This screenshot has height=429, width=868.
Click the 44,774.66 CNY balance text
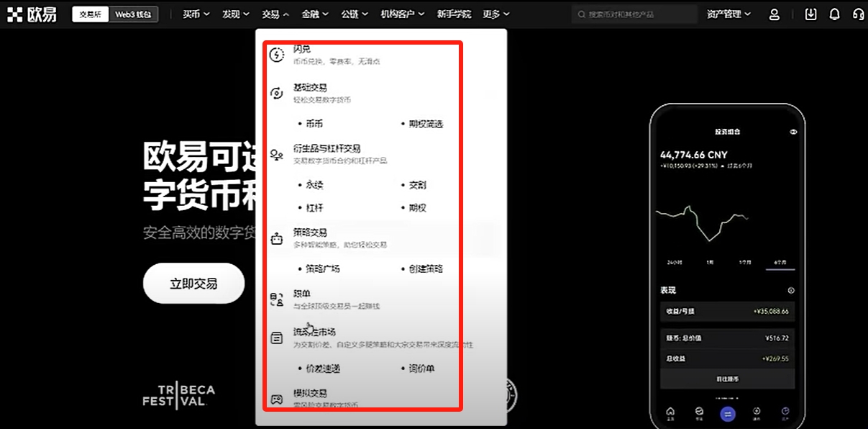[693, 155]
